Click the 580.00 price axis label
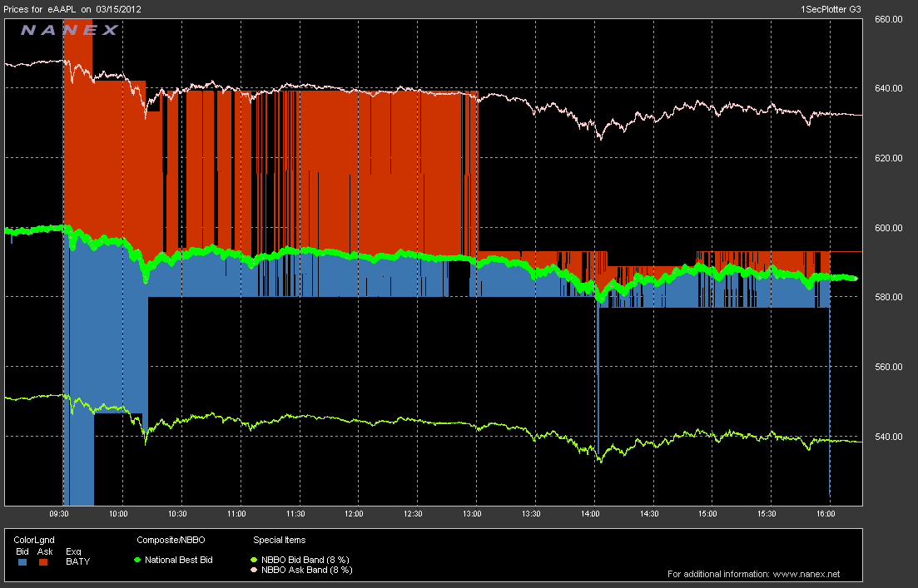The width and height of the screenshot is (918, 588). pyautogui.click(x=888, y=297)
